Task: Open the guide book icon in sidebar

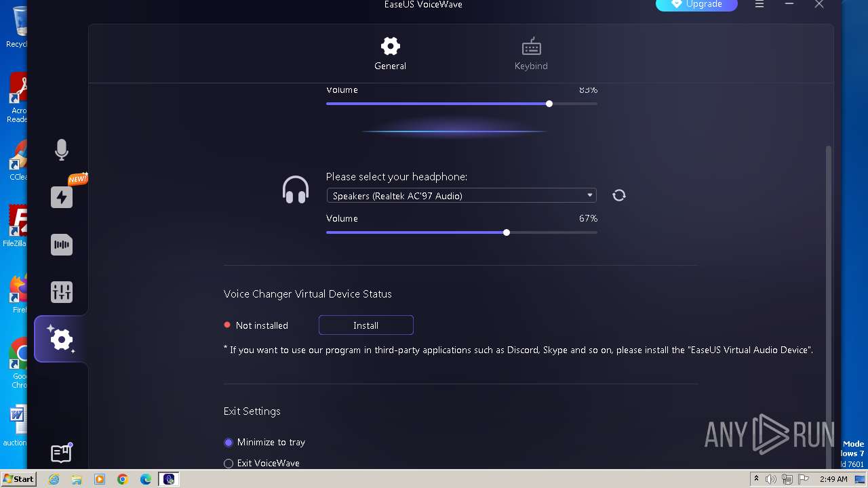Action: click(x=61, y=453)
